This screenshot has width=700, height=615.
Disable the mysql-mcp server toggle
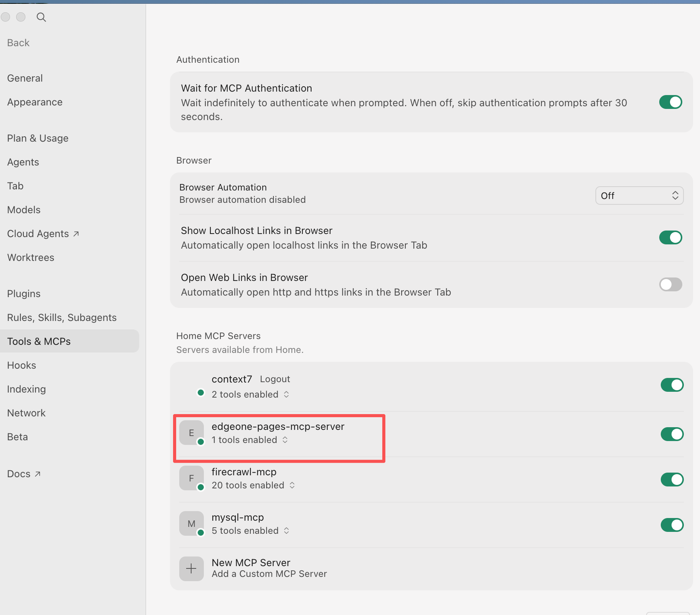(672, 525)
